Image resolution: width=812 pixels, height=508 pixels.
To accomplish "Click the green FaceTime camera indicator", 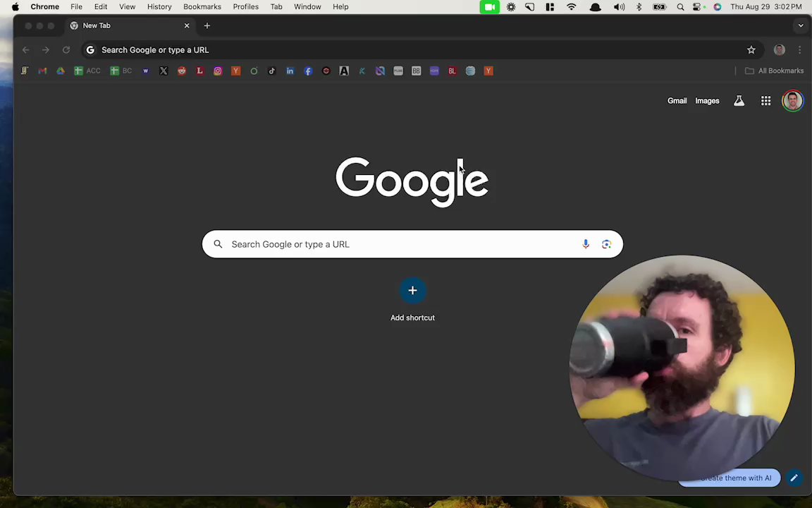I will pos(490,7).
